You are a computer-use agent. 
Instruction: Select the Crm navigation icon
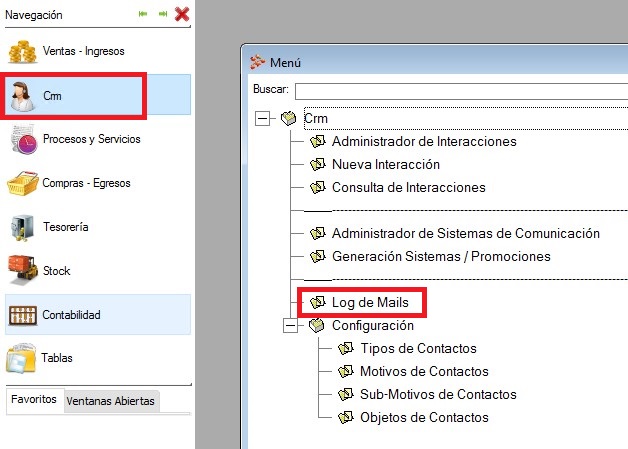22,96
